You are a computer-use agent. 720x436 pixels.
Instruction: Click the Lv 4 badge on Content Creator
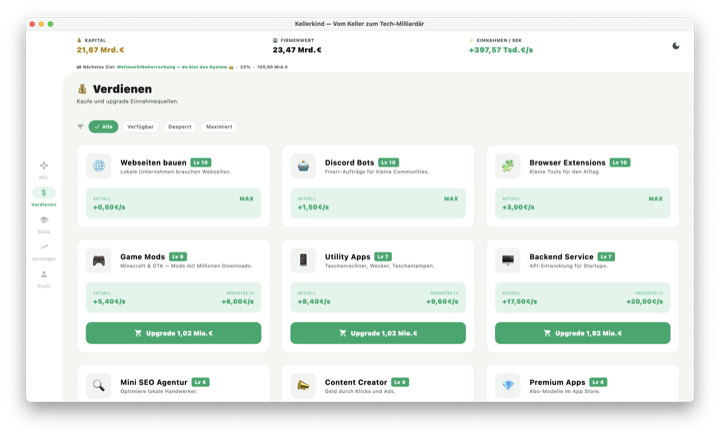[x=400, y=382]
